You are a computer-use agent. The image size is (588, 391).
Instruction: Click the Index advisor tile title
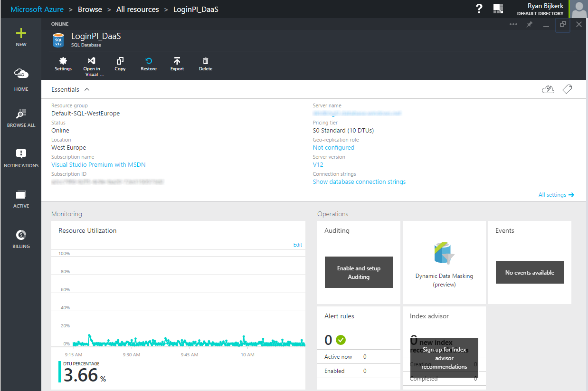pos(429,316)
